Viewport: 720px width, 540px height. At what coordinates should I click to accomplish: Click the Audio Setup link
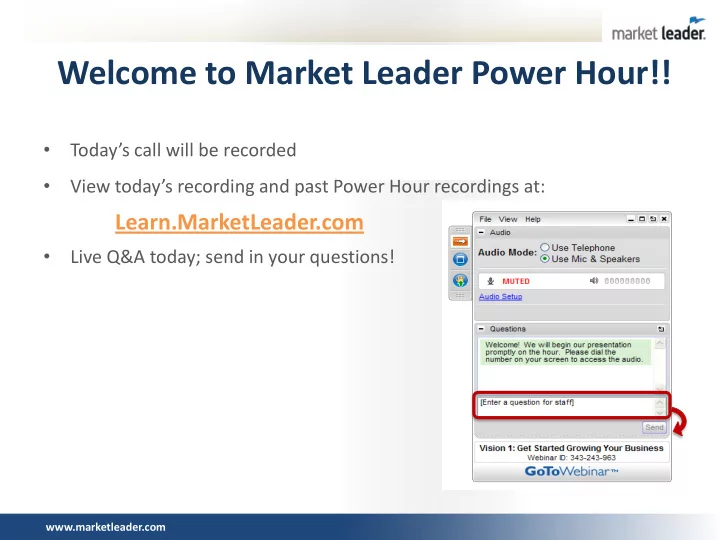pos(501,297)
